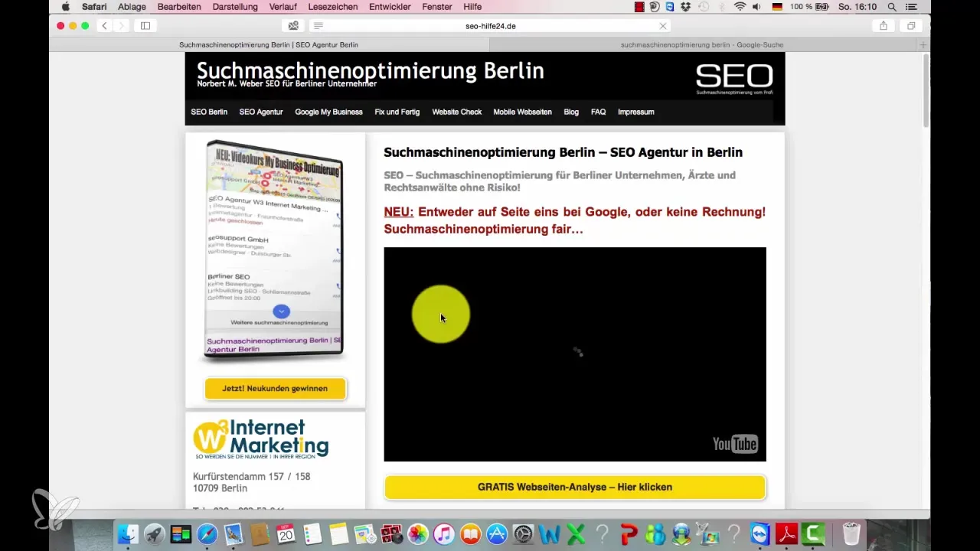Click the SEO logo in page header
The width and height of the screenshot is (980, 551).
734,79
